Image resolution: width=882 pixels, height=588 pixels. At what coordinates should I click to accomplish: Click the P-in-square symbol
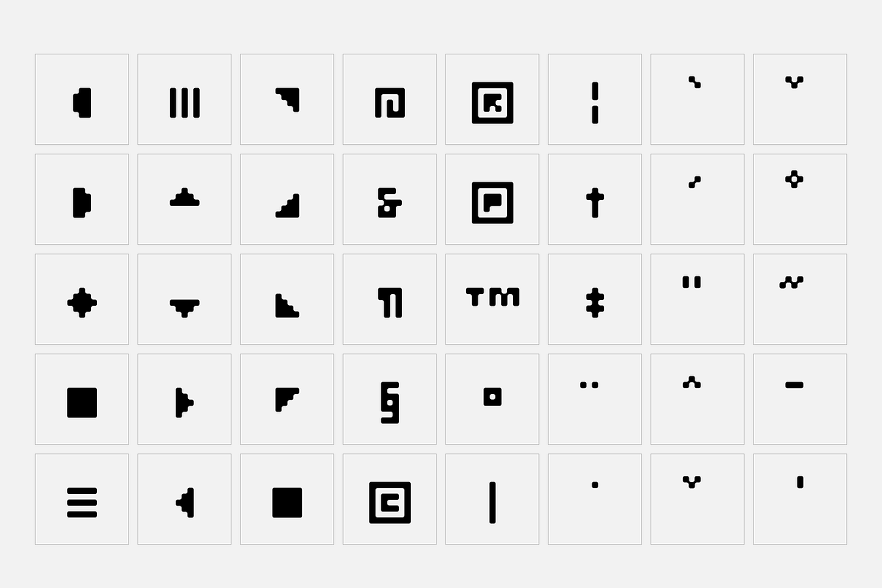pos(492,202)
